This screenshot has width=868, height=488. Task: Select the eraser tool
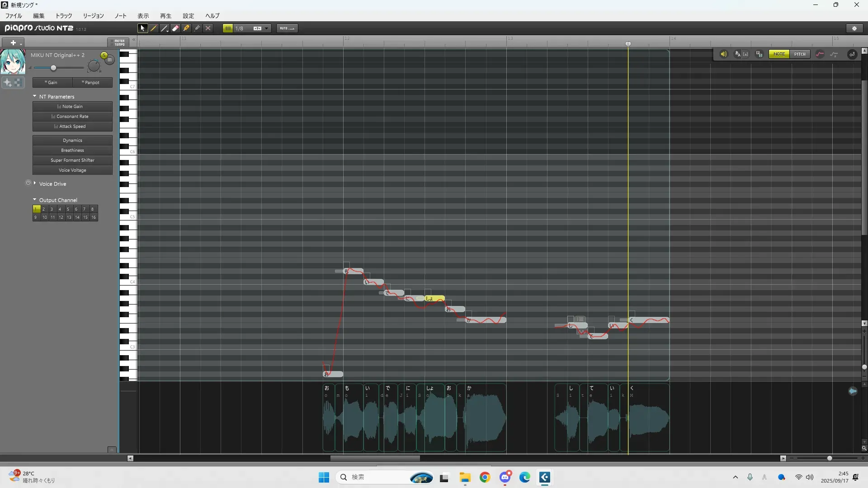[175, 28]
